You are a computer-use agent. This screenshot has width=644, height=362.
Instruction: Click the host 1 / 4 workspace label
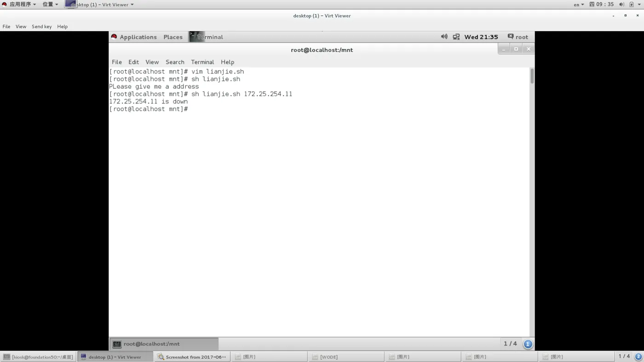pyautogui.click(x=624, y=356)
